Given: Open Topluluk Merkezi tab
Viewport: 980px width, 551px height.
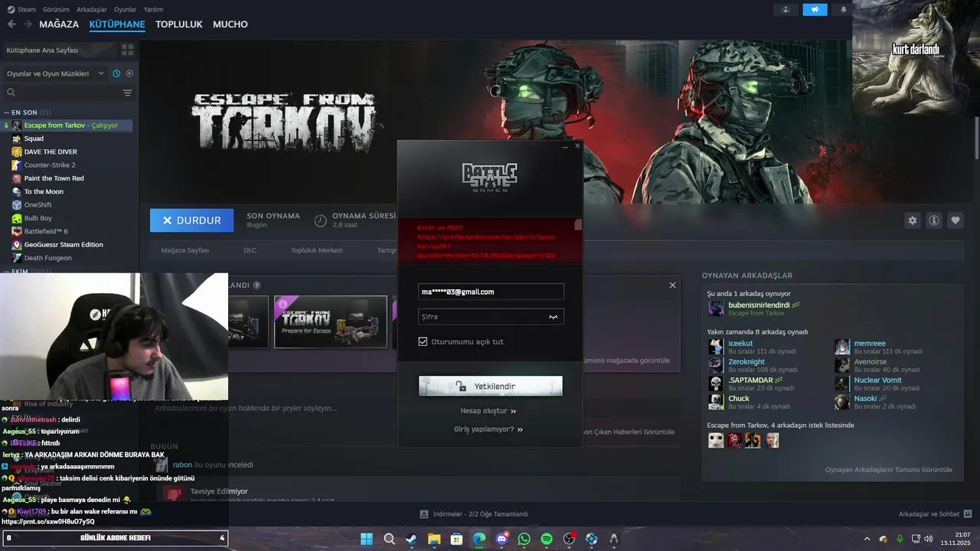Looking at the screenshot, I should coord(316,250).
